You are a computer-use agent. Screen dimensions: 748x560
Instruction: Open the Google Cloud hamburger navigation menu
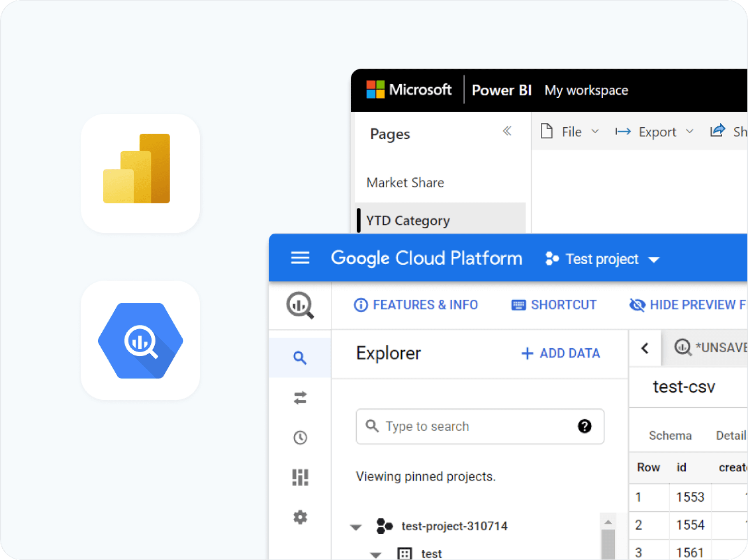[x=300, y=258]
